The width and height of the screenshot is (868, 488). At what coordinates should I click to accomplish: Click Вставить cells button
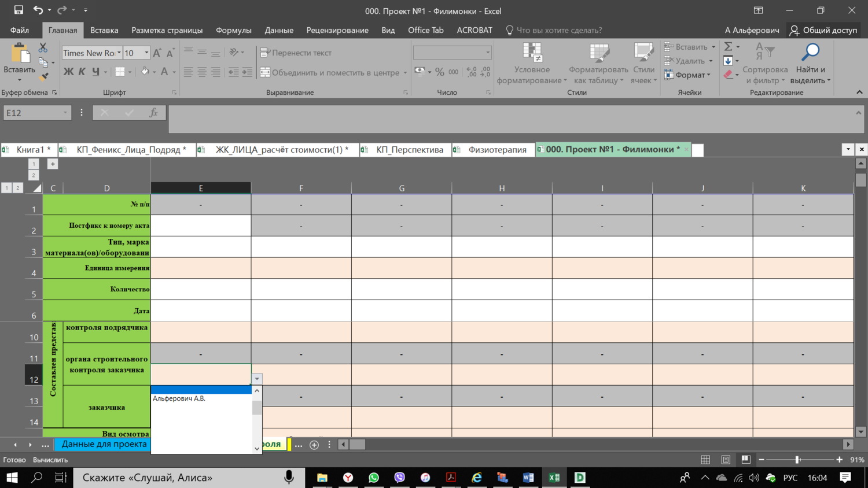tap(686, 47)
